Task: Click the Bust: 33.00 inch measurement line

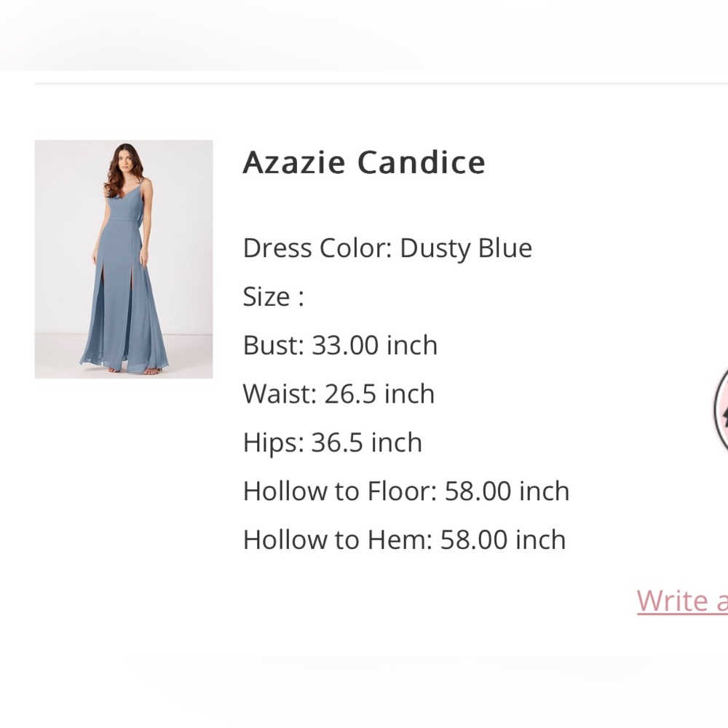Action: [x=339, y=344]
